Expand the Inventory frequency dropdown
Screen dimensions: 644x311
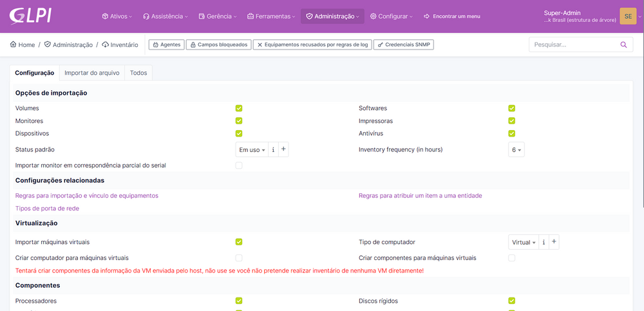(516, 149)
